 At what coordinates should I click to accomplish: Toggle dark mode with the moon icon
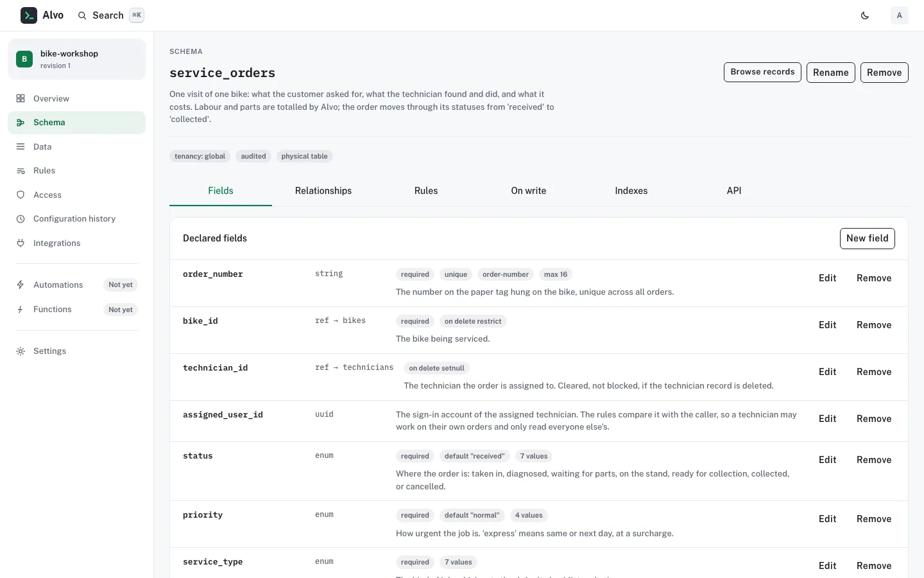(865, 15)
